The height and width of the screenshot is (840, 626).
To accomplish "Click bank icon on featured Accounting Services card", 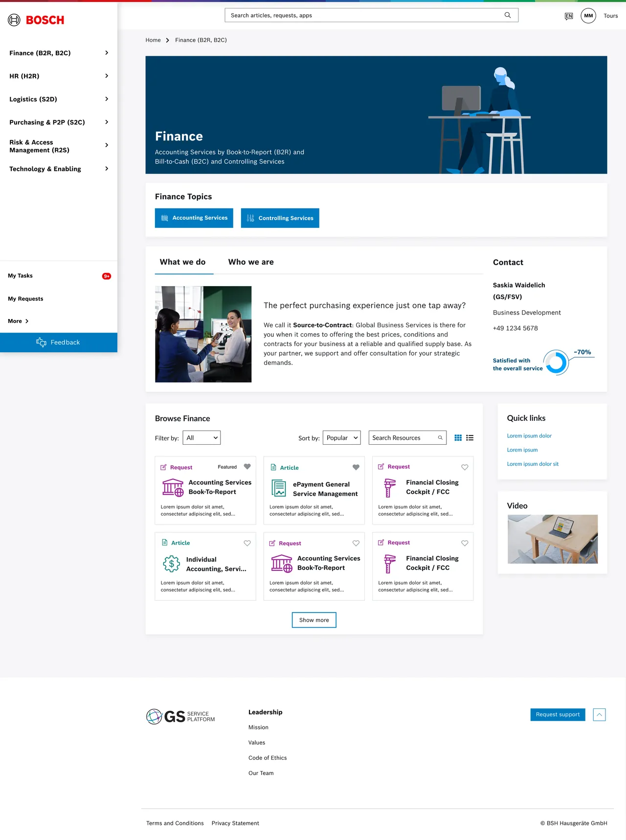I will pyautogui.click(x=173, y=487).
